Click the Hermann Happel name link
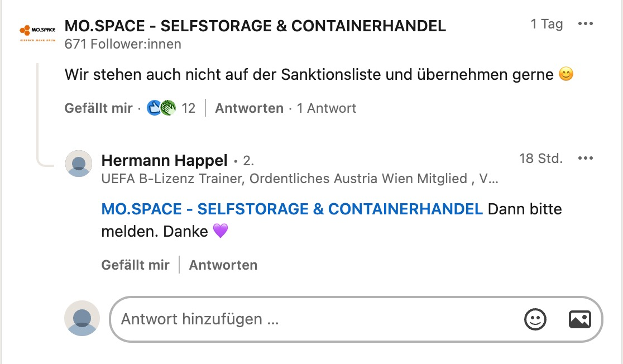 (x=164, y=161)
